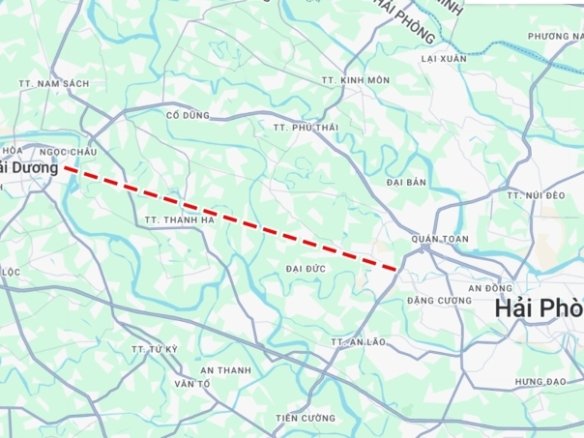Click the Lại Xuân place label
The height and width of the screenshot is (438, 584).
pos(444,58)
